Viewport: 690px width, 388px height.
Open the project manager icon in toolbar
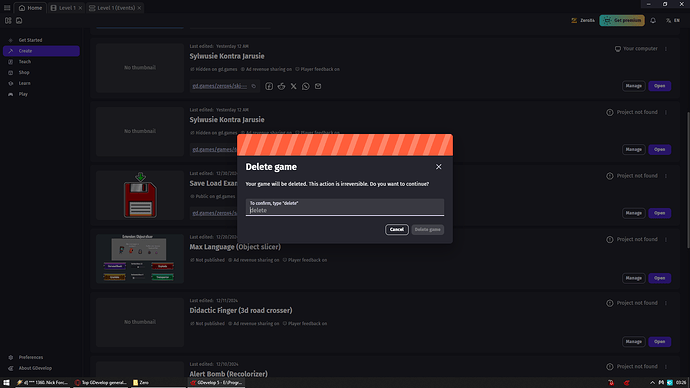8,21
